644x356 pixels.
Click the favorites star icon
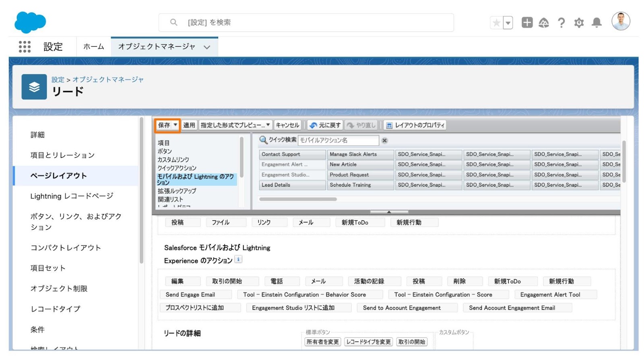pyautogui.click(x=496, y=23)
